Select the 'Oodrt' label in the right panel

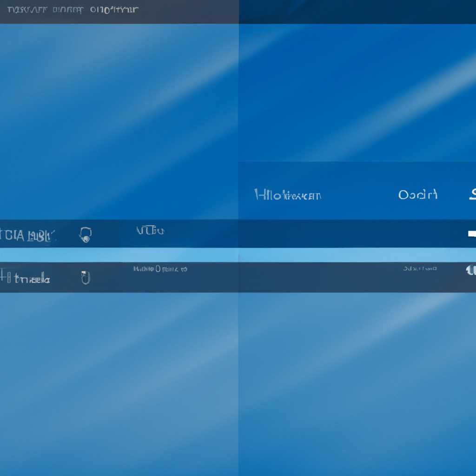[x=418, y=195]
